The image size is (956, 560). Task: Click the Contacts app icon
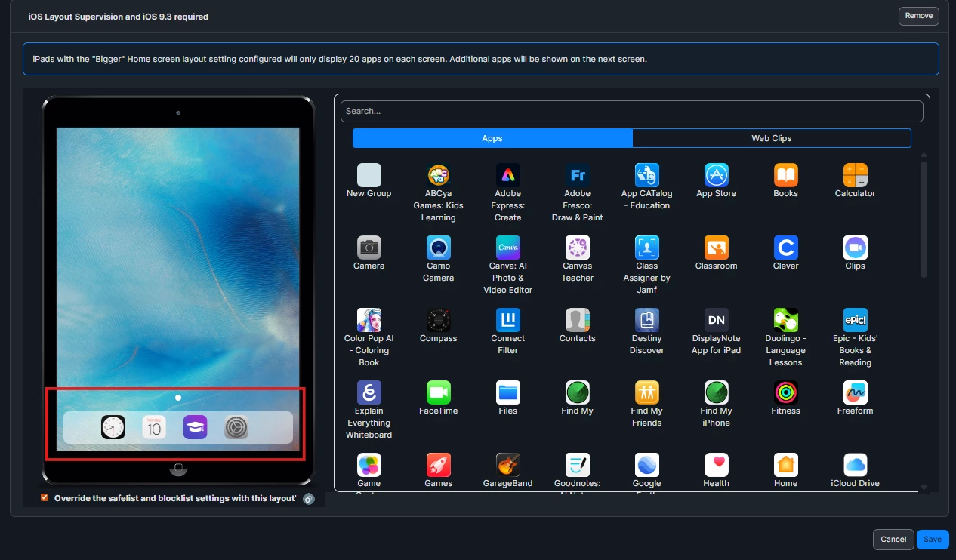577,320
